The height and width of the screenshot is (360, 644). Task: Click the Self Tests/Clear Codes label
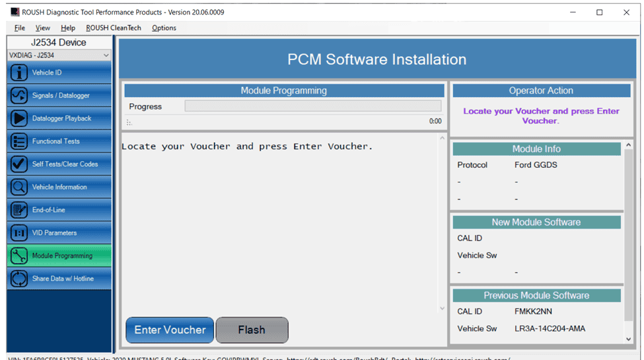65,164
